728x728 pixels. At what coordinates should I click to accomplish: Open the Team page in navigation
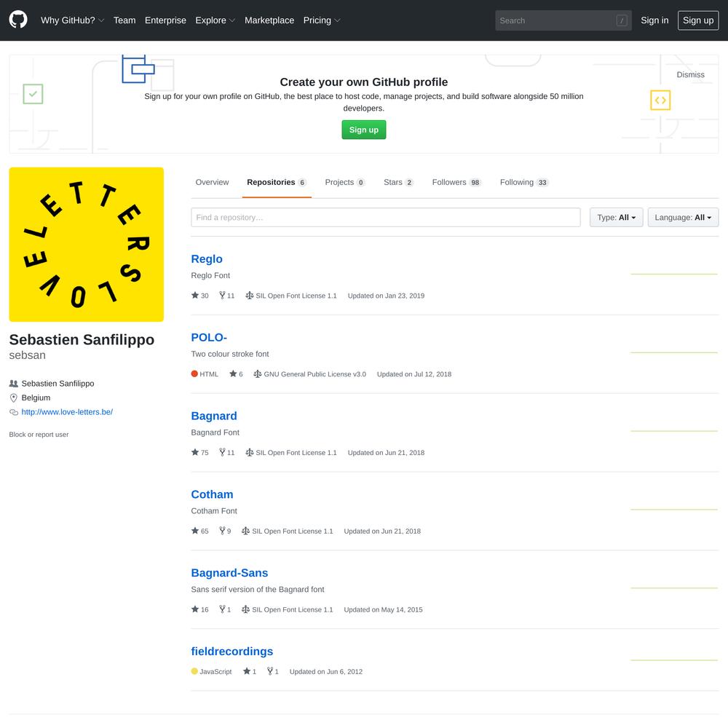124,20
